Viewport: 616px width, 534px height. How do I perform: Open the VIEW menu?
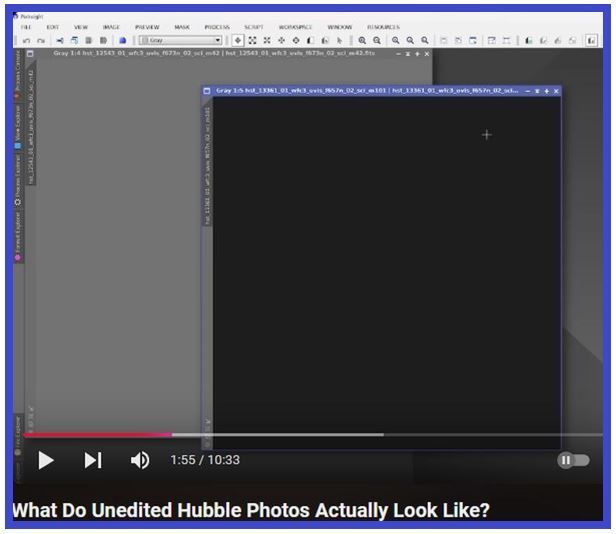point(81,27)
